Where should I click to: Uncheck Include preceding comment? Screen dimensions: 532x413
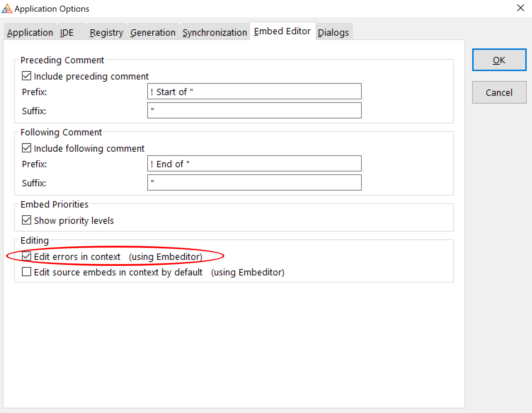[x=27, y=76]
